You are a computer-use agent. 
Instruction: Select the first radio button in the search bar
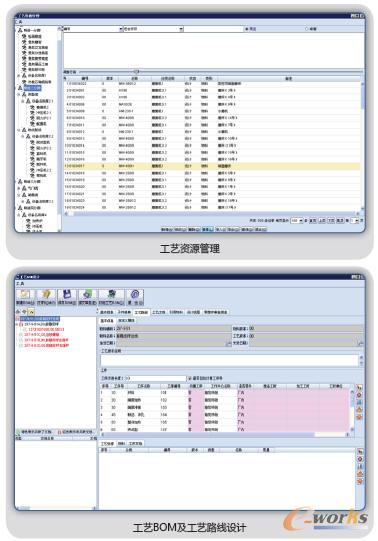point(247,29)
